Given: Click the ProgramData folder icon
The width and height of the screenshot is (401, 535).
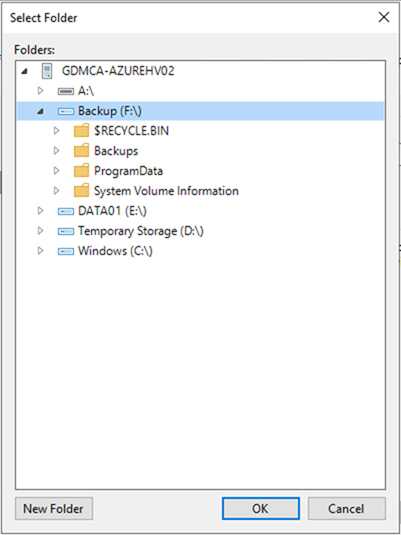Looking at the screenshot, I should pyautogui.click(x=82, y=171).
